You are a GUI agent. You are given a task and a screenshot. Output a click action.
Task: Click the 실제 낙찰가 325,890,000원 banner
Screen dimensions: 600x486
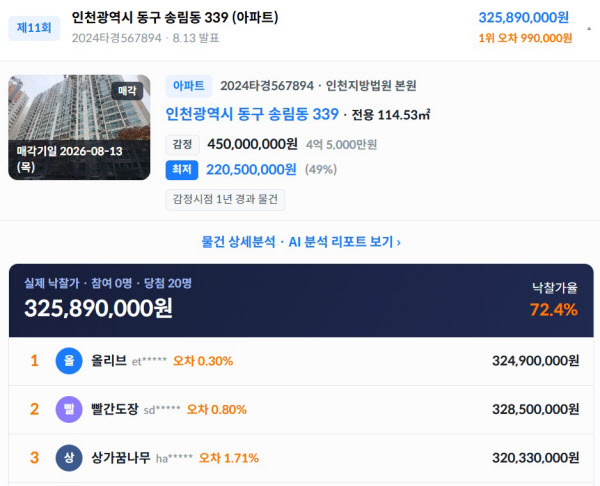[301, 300]
